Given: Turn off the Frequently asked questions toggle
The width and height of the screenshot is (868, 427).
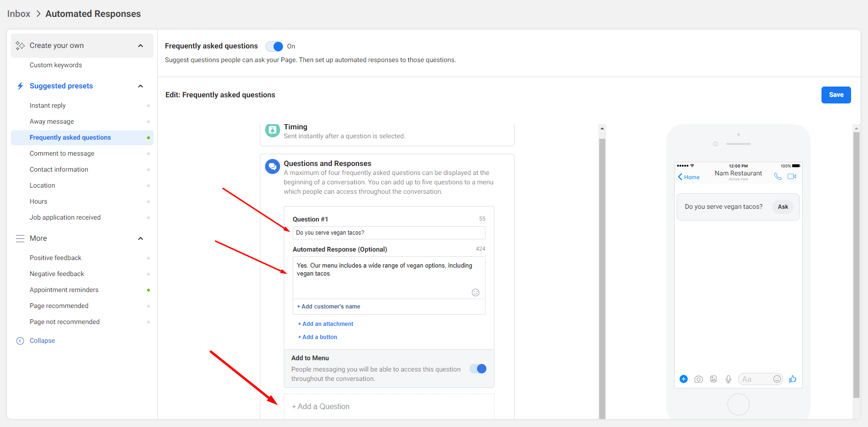Looking at the screenshot, I should point(274,46).
